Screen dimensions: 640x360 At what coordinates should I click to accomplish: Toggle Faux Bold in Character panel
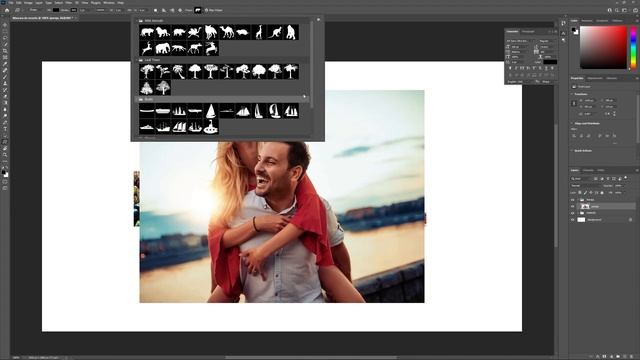[x=510, y=68]
